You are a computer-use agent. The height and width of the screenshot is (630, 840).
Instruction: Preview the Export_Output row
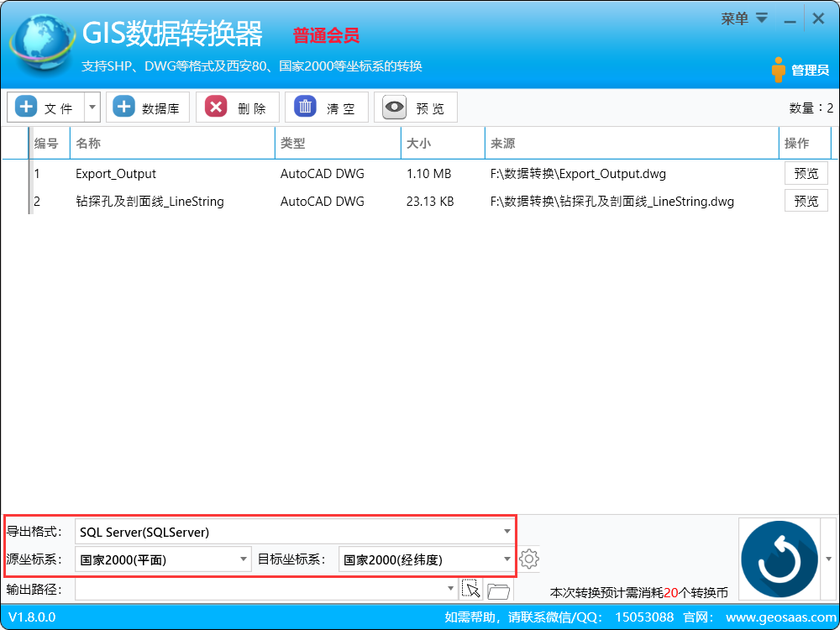point(806,174)
